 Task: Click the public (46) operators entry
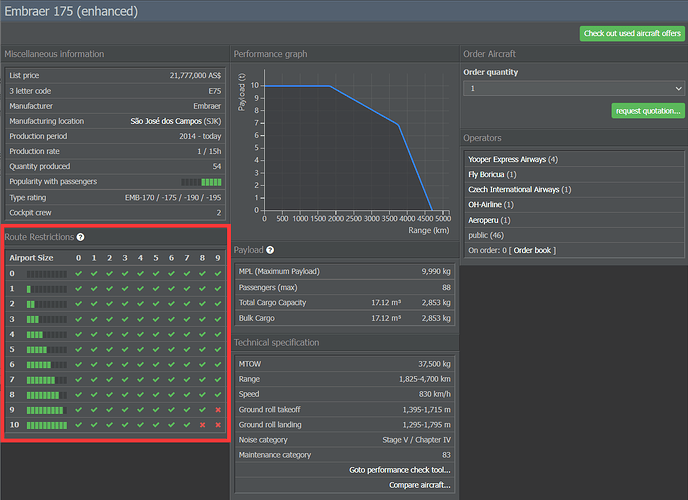click(486, 236)
